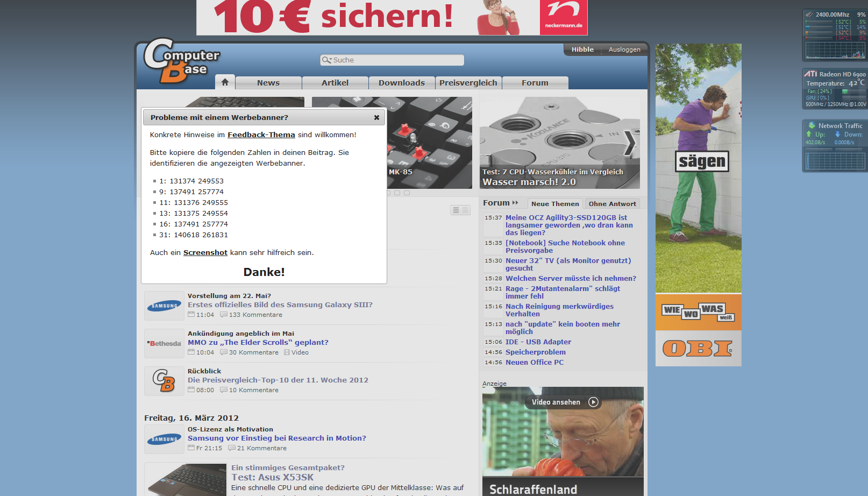This screenshot has height=496, width=868.
Task: Open the Rage 2Mutantenalarm thread
Action: [563, 293]
